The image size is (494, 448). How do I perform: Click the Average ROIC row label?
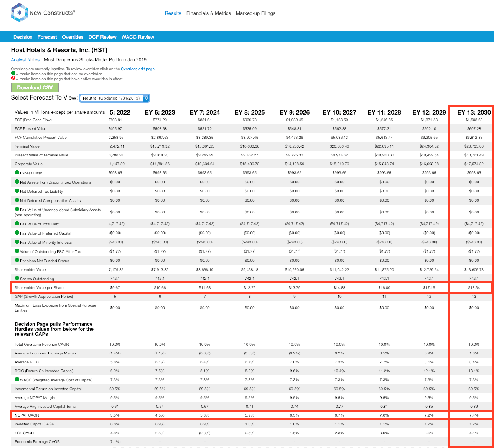(27, 362)
